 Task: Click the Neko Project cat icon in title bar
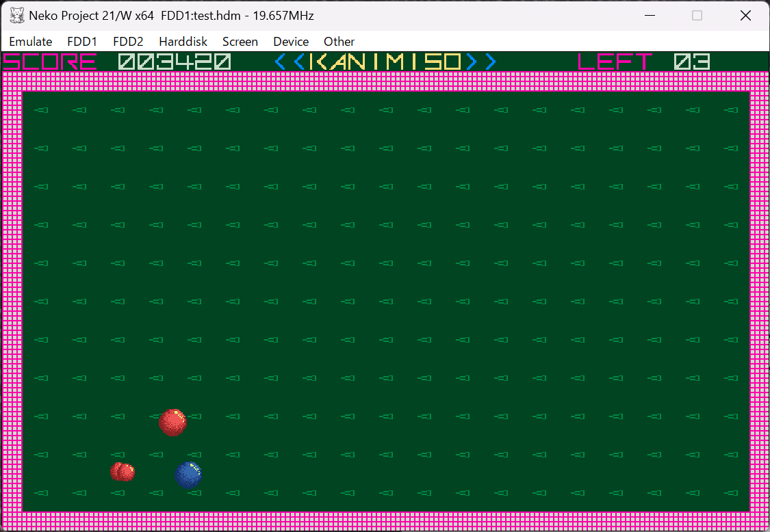click(x=16, y=16)
